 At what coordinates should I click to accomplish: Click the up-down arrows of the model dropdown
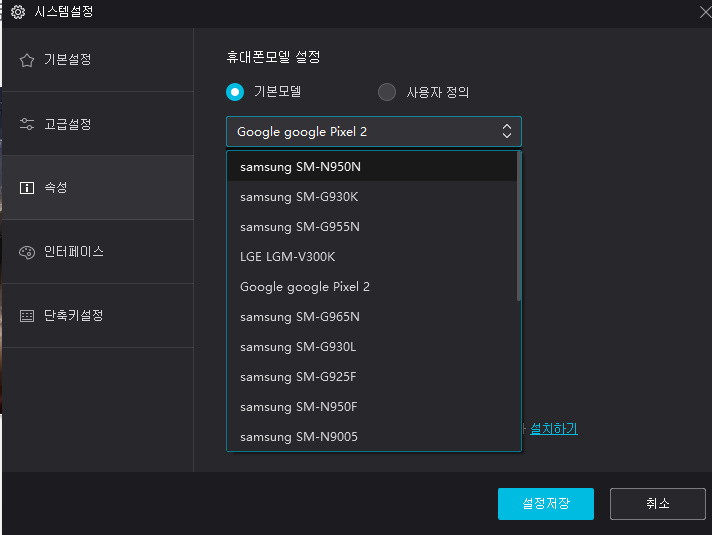point(507,131)
